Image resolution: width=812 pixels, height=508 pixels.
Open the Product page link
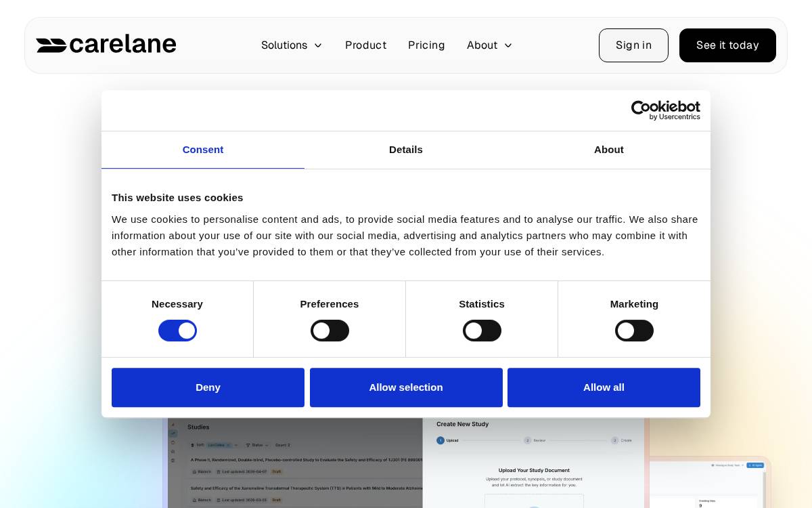(365, 45)
